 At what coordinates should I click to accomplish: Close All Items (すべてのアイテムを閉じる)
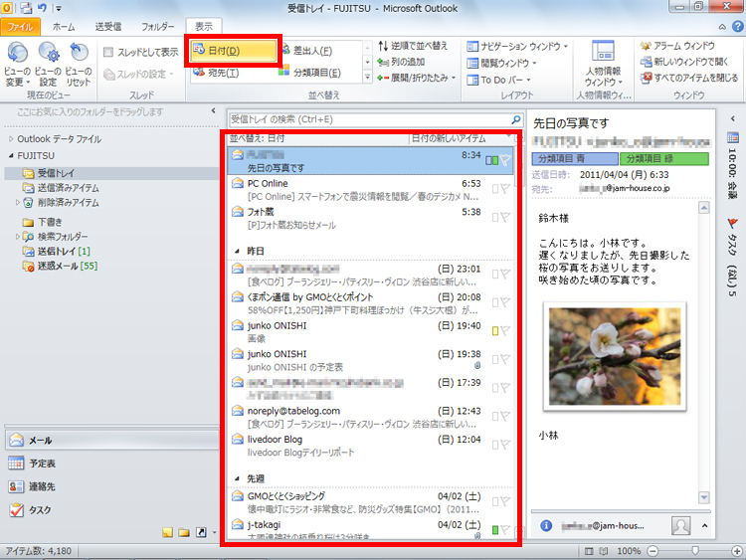pyautogui.click(x=689, y=78)
